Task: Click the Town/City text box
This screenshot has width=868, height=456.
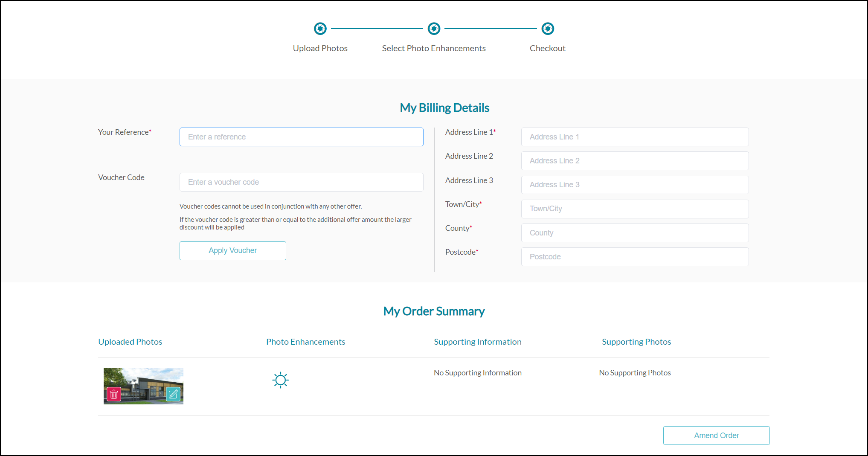Action: pyautogui.click(x=635, y=209)
